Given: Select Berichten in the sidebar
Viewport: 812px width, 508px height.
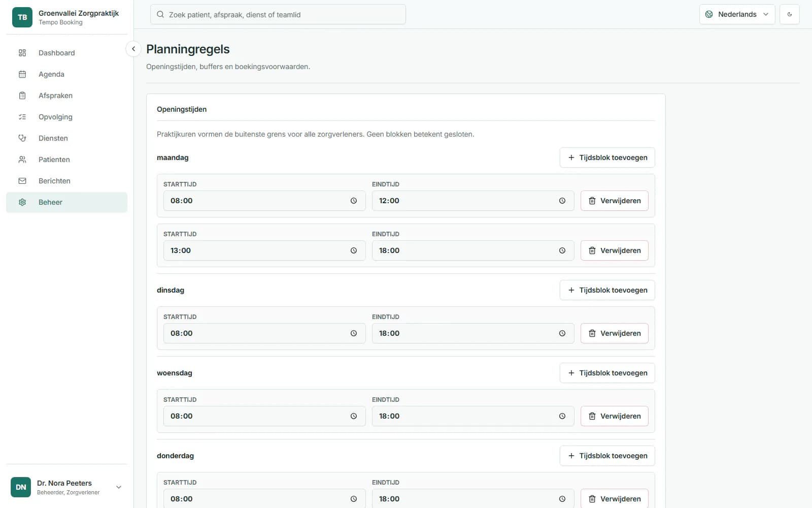Looking at the screenshot, I should [66, 181].
